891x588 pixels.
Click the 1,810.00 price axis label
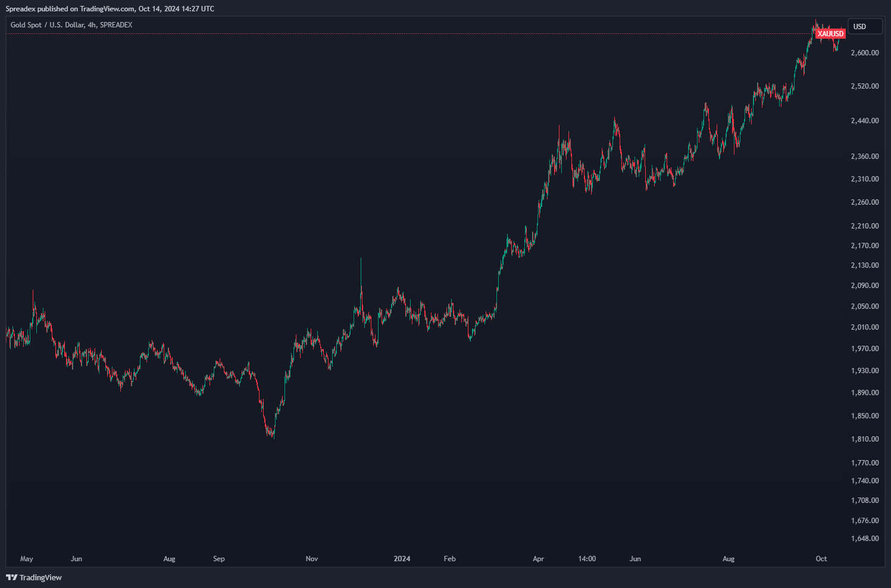click(865, 439)
